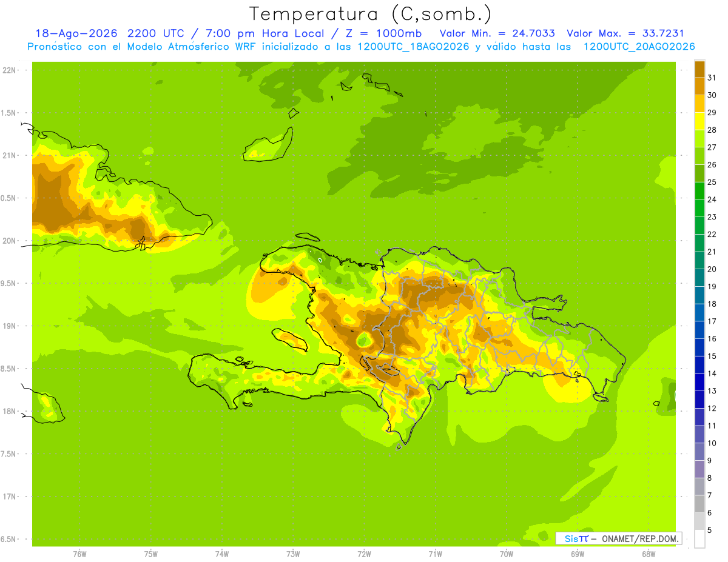
Task: Click the gray legend swatch between 7 and 8
Action: pos(699,487)
